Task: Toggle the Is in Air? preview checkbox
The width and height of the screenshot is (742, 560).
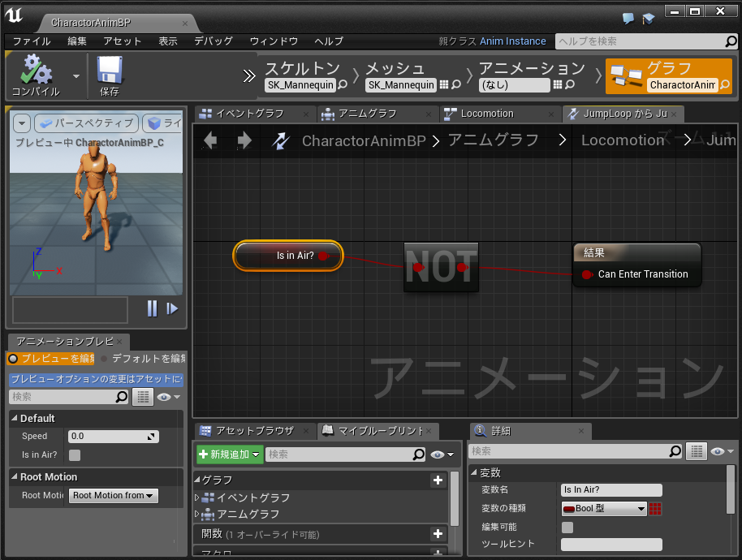Action: tap(75, 455)
